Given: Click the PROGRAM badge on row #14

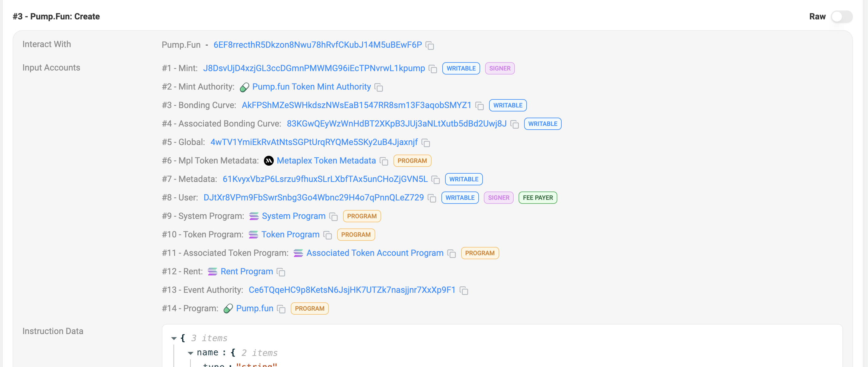Looking at the screenshot, I should tap(310, 309).
